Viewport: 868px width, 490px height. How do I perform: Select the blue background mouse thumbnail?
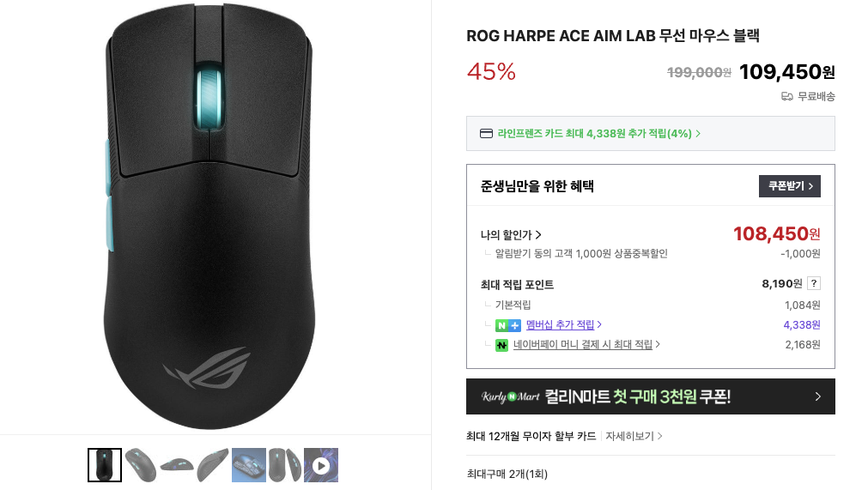pyautogui.click(x=249, y=465)
